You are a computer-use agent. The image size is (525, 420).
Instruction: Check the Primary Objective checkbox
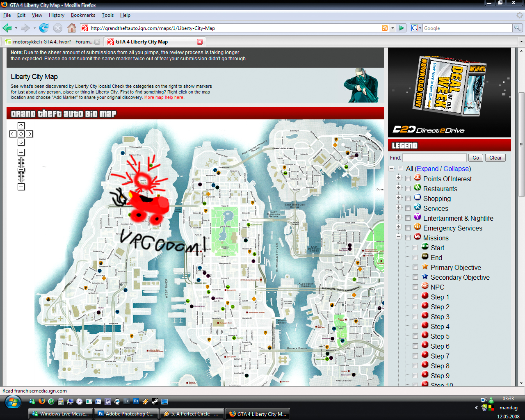415,267
